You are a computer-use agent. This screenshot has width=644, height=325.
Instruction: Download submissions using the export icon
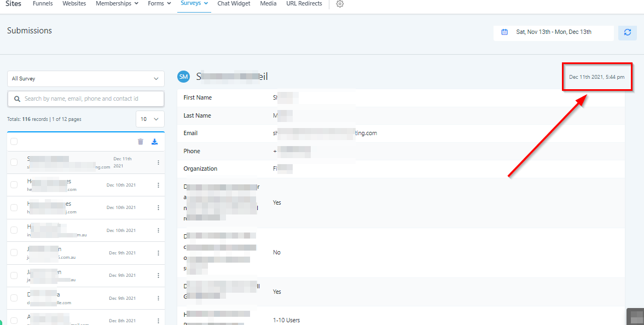pyautogui.click(x=154, y=142)
